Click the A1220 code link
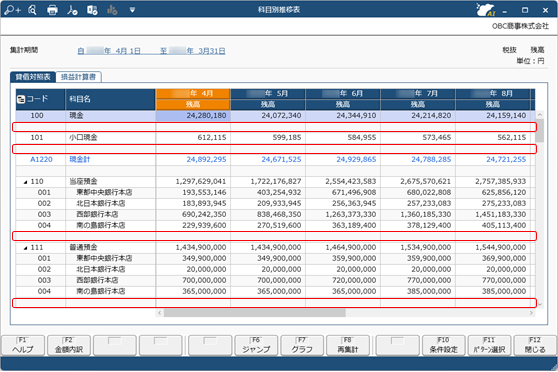This screenshot has height=372, width=558. [41, 159]
